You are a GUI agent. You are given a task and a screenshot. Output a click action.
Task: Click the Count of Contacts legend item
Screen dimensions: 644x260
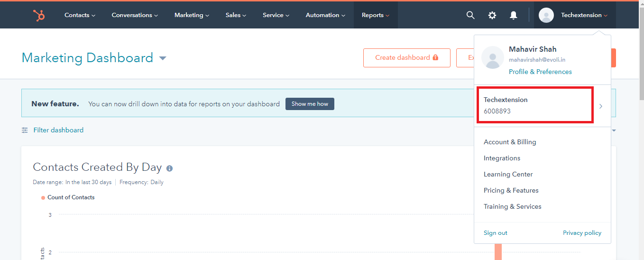coord(68,197)
